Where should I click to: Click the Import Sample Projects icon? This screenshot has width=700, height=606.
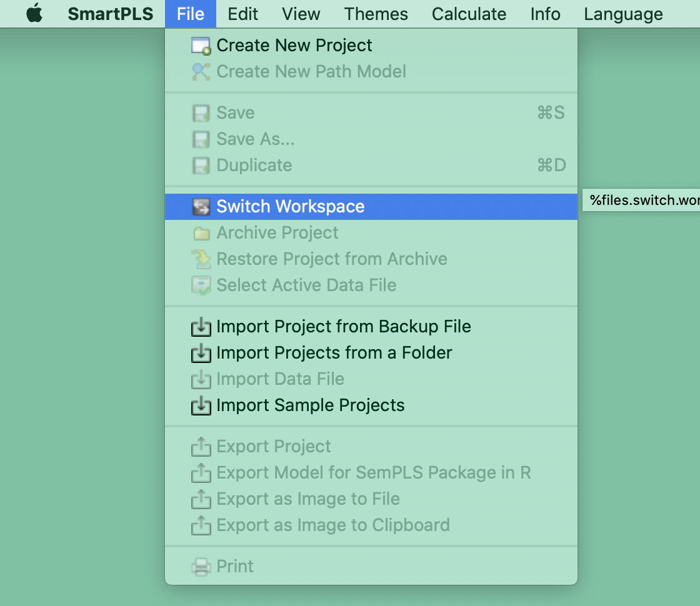coord(201,405)
